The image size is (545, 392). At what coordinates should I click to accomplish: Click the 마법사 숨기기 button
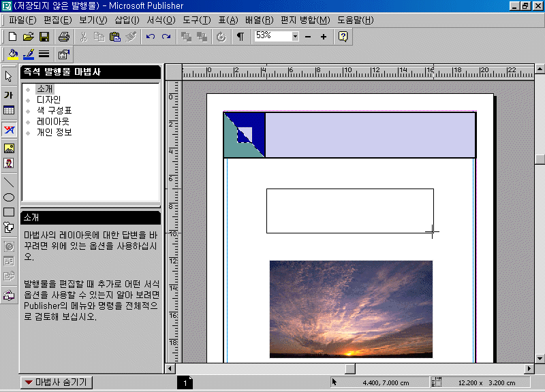[57, 382]
